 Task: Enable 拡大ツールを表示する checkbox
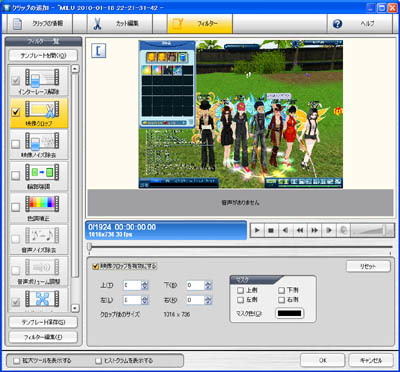tap(16, 361)
